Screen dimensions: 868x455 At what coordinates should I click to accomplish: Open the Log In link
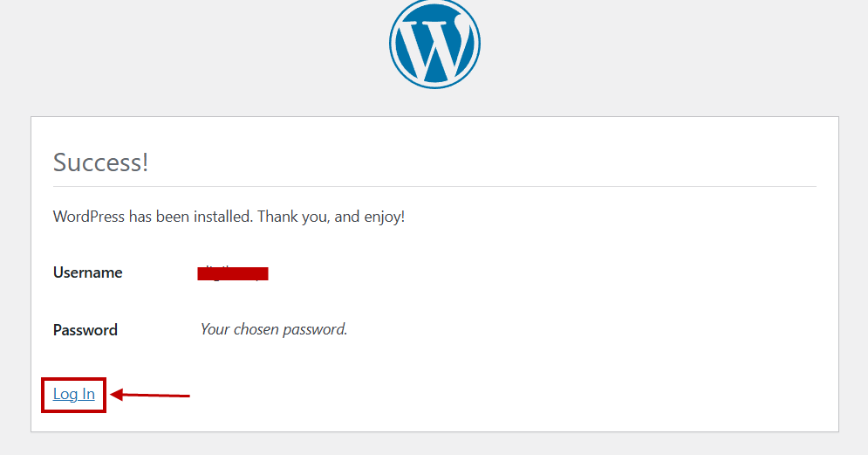[x=73, y=394]
